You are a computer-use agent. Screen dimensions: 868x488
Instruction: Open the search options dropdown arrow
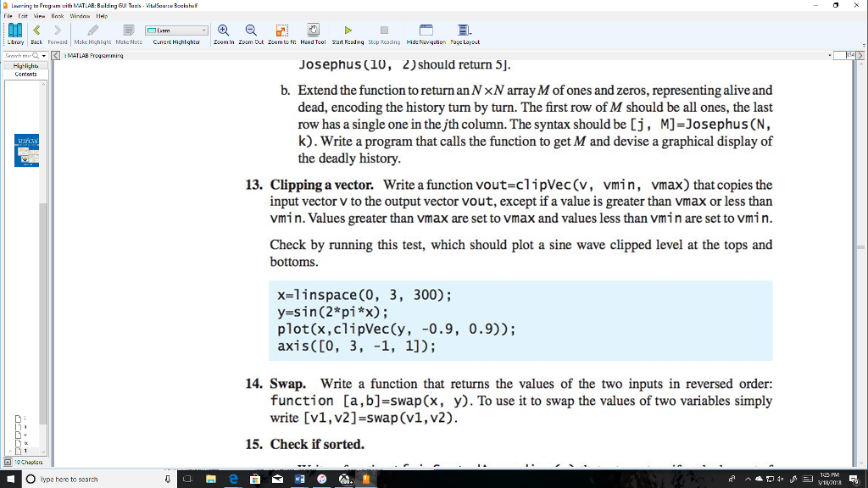pos(43,55)
